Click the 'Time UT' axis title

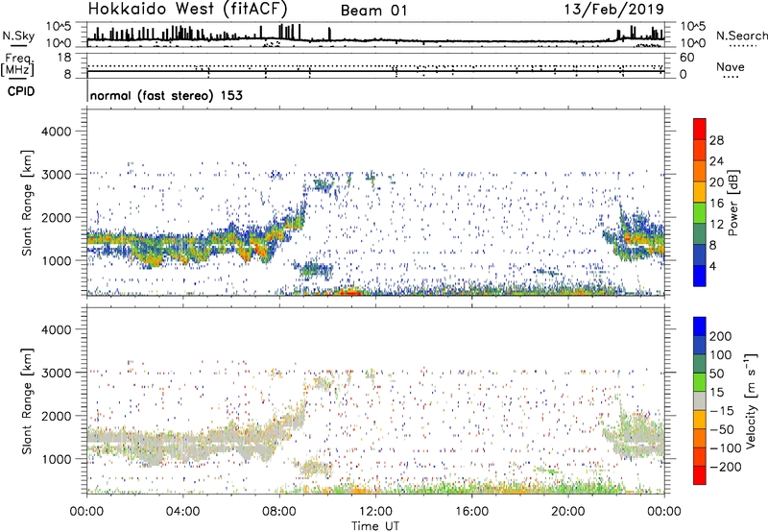(375, 526)
